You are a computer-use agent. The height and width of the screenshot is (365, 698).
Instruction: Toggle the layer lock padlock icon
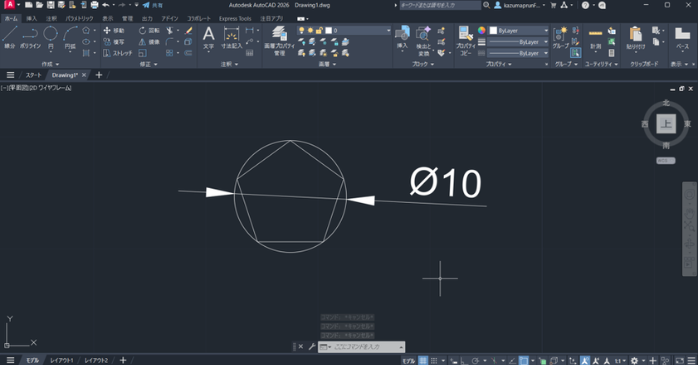(x=319, y=30)
